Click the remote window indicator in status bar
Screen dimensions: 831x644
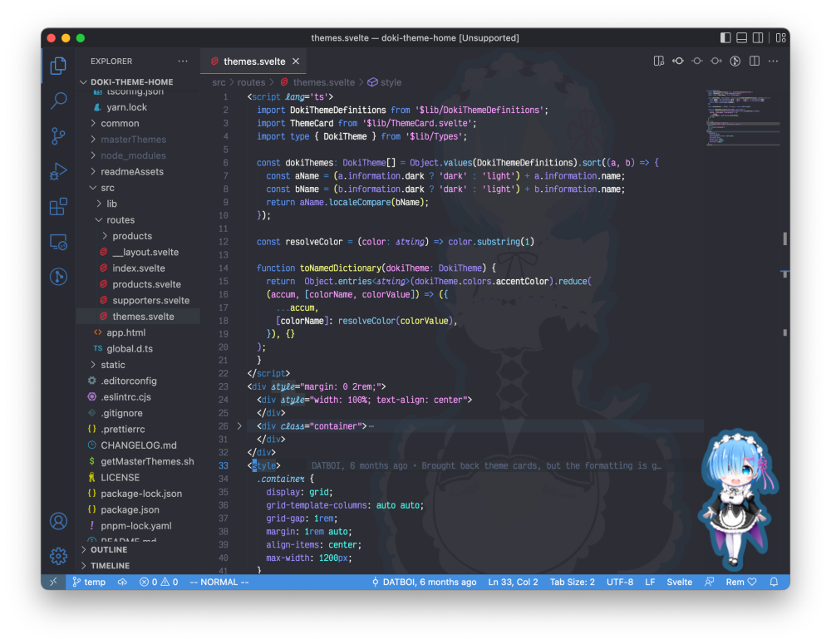coord(53,582)
